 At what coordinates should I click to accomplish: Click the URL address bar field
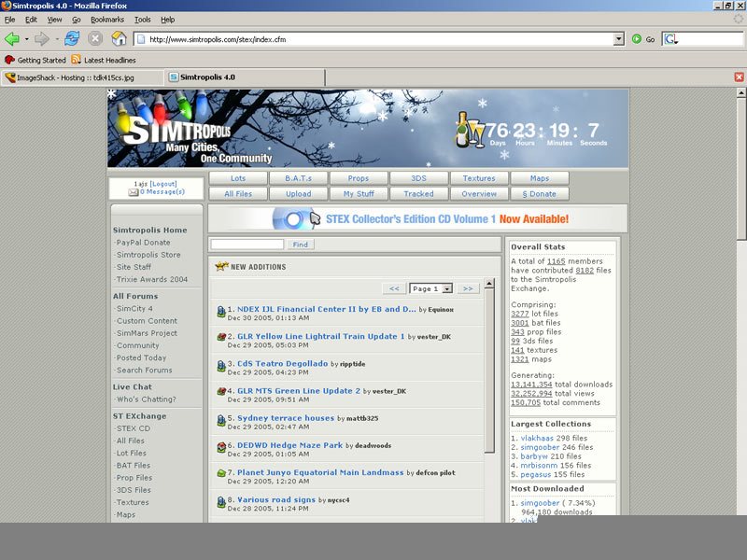click(379, 39)
